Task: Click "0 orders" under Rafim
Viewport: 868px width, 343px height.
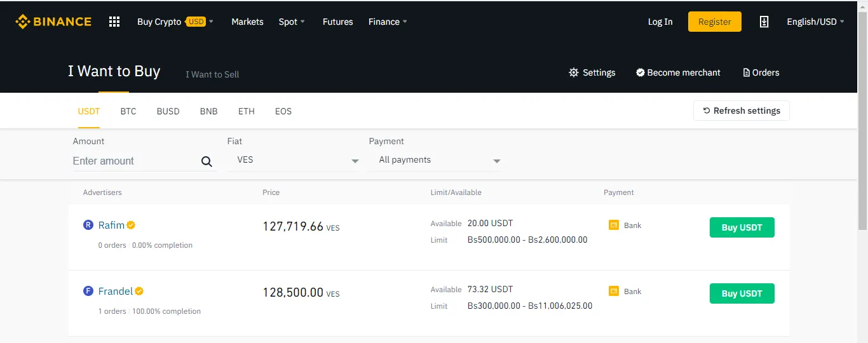Action: point(112,245)
